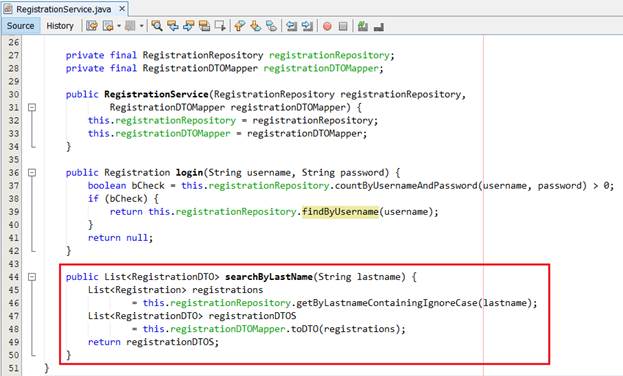
Task: Select the RegistrationService.java editor tab
Action: coord(63,9)
